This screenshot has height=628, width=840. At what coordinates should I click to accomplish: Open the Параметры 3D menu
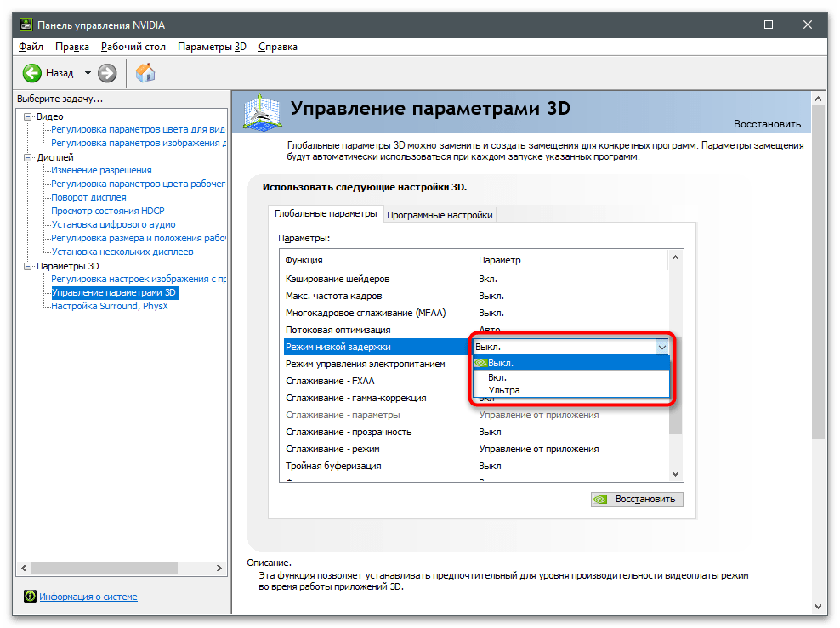(212, 47)
